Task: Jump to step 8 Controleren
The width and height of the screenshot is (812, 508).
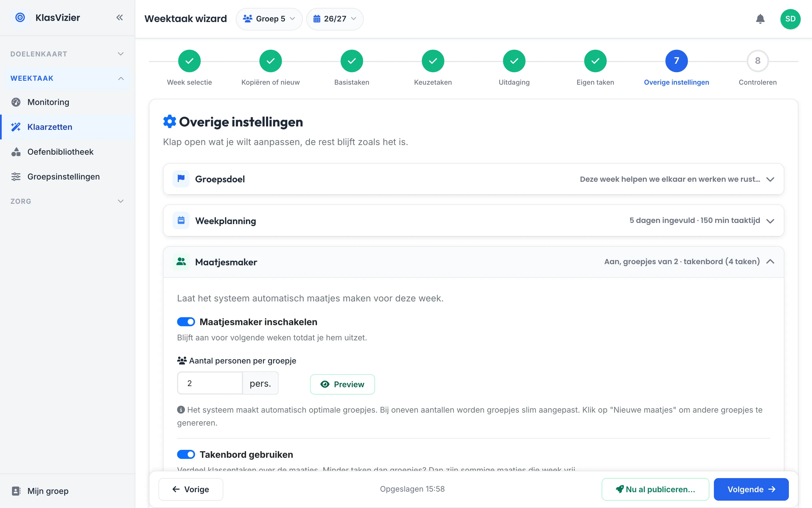Action: [x=758, y=61]
